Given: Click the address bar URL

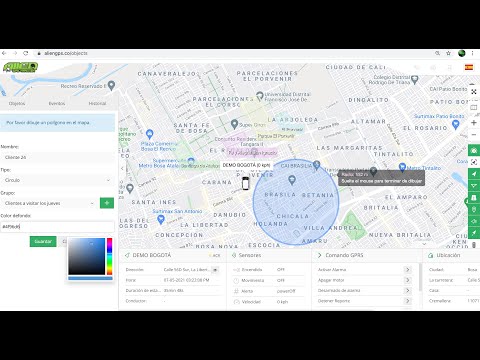Looking at the screenshot, I should (66, 53).
